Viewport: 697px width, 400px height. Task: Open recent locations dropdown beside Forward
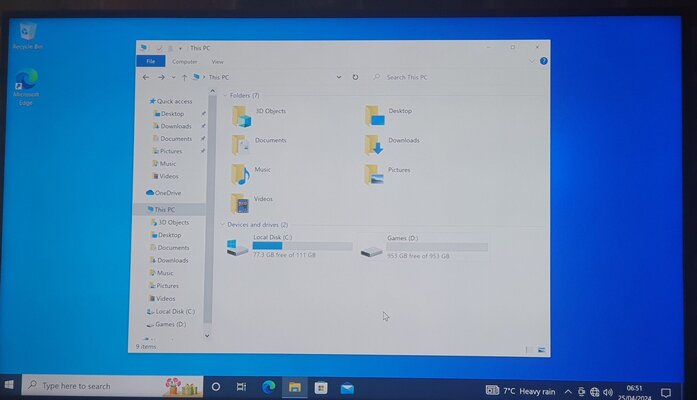(173, 77)
